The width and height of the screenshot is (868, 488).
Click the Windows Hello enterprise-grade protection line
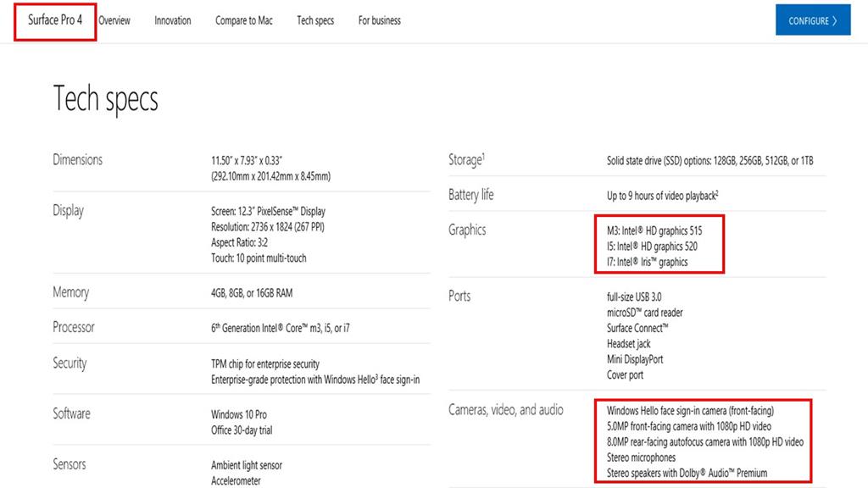point(315,379)
